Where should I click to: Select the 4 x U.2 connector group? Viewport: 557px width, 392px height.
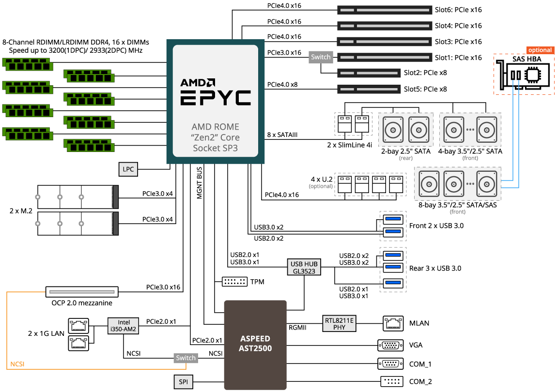(370, 184)
